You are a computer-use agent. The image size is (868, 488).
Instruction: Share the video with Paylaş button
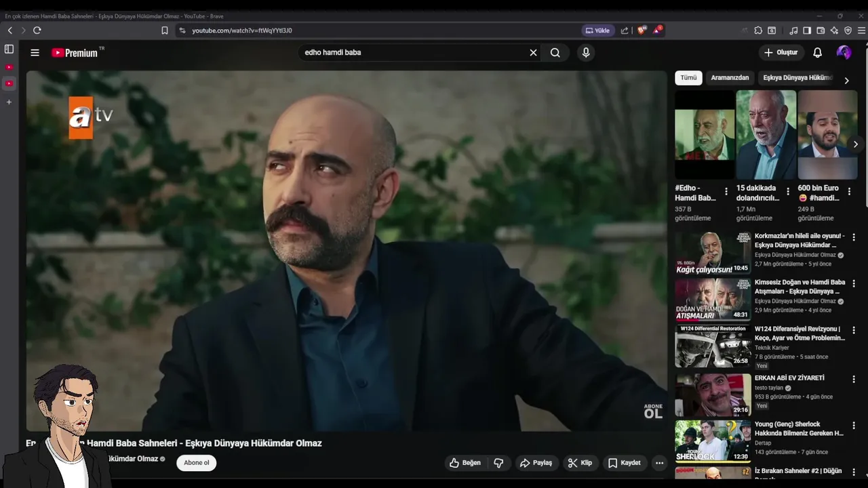coord(536,463)
